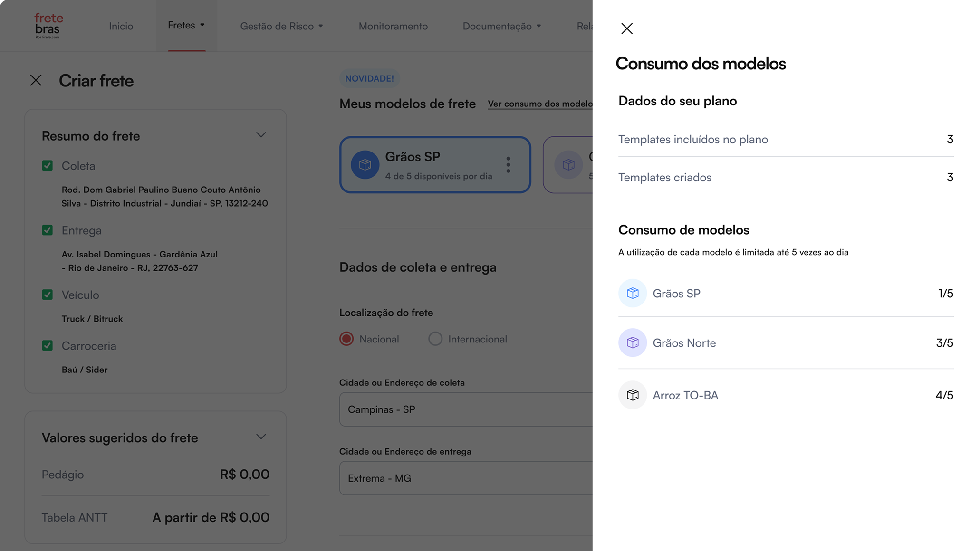Select the Internacional radio option
This screenshot has width=980, height=551.
[x=435, y=339]
